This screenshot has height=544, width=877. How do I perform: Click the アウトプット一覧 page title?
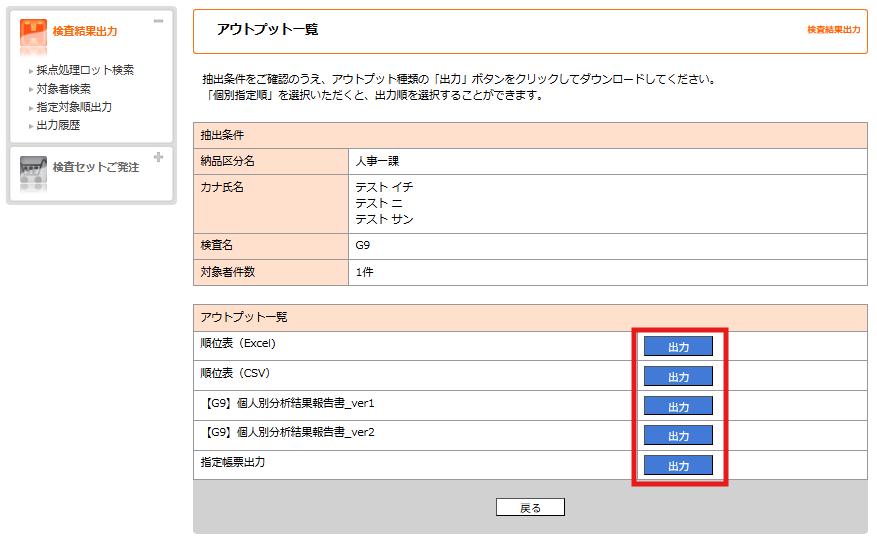point(267,30)
